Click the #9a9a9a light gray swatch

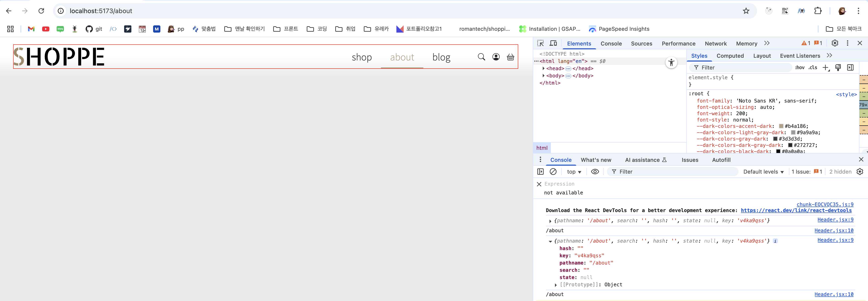tap(793, 133)
